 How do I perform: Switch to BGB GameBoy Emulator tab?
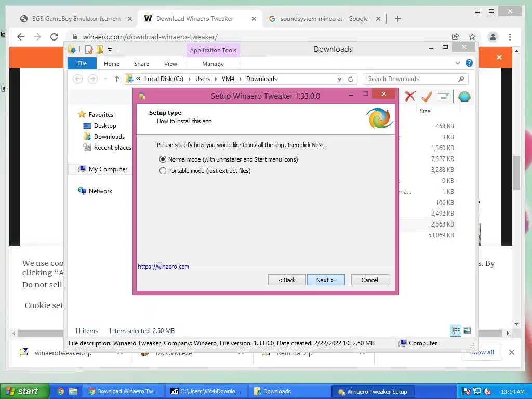tap(76, 19)
